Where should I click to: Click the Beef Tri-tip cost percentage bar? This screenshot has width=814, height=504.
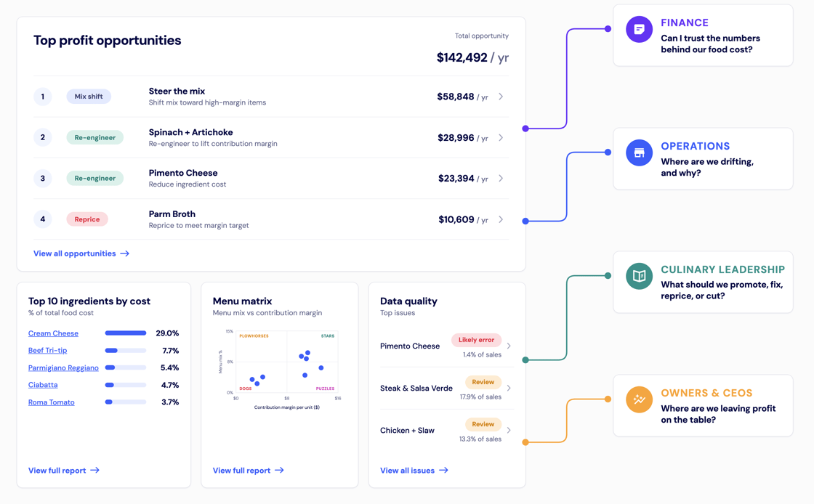tap(126, 351)
